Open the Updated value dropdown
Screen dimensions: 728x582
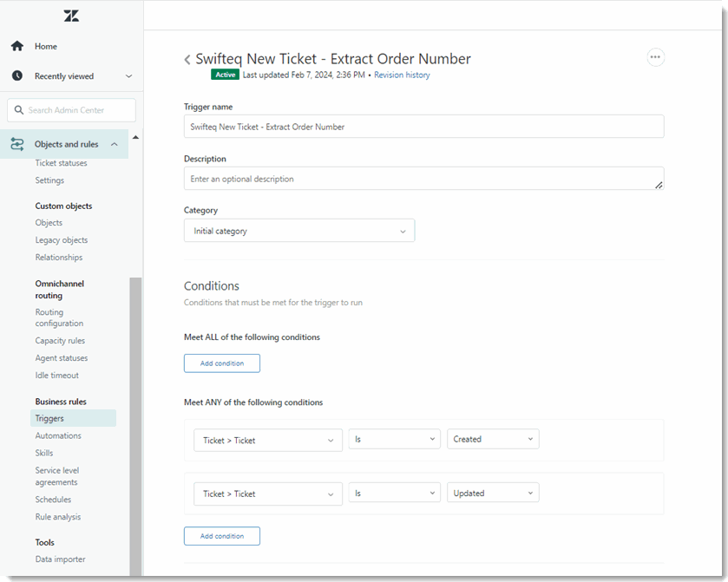pyautogui.click(x=493, y=493)
